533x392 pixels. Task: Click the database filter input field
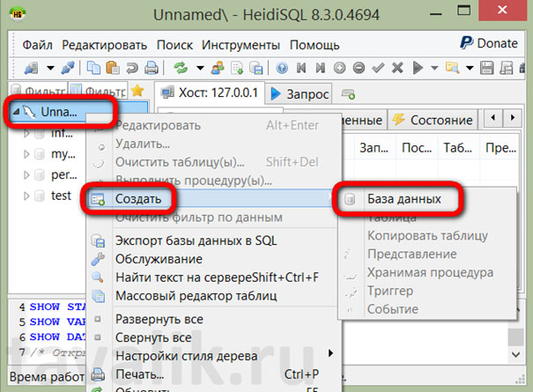(38, 90)
